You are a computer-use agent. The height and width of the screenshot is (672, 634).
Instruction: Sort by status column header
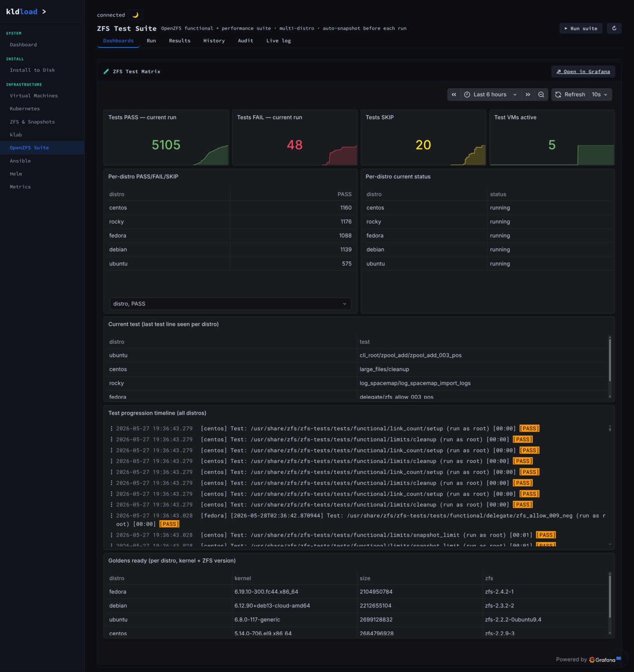pyautogui.click(x=498, y=194)
